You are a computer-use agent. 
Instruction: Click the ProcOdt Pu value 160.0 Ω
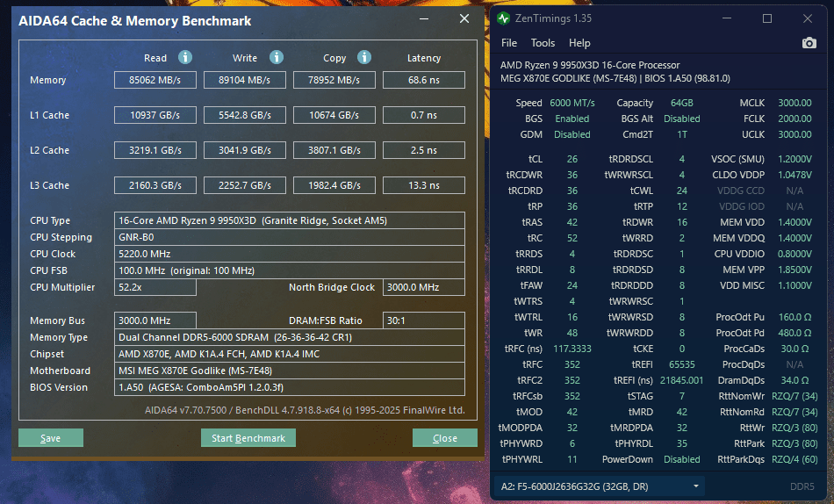tap(794, 317)
